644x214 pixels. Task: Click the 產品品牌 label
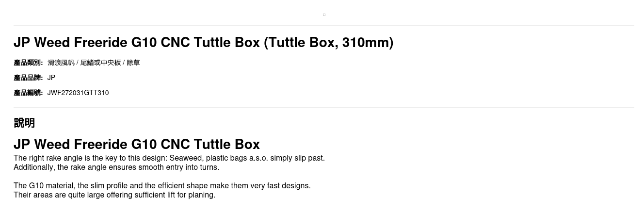28,78
